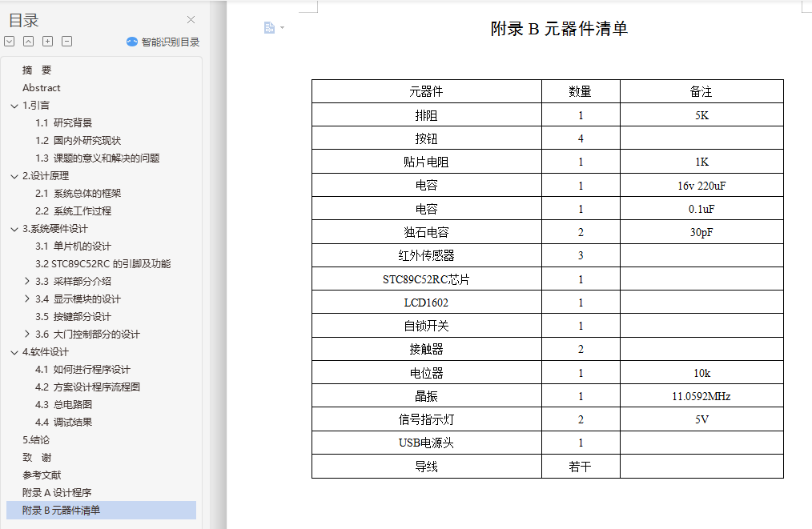Click the 智能识别目录 cloud icon
The width and height of the screenshot is (812, 529).
132,42
